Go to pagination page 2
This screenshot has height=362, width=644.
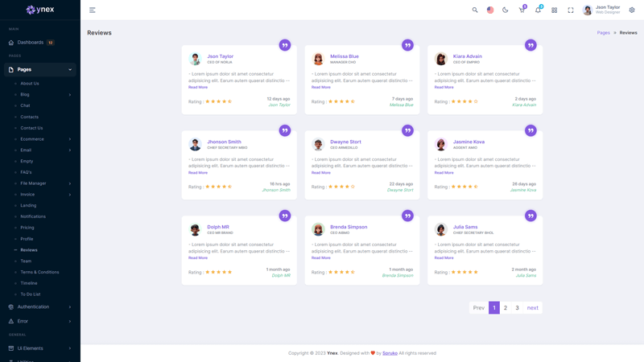click(x=506, y=308)
